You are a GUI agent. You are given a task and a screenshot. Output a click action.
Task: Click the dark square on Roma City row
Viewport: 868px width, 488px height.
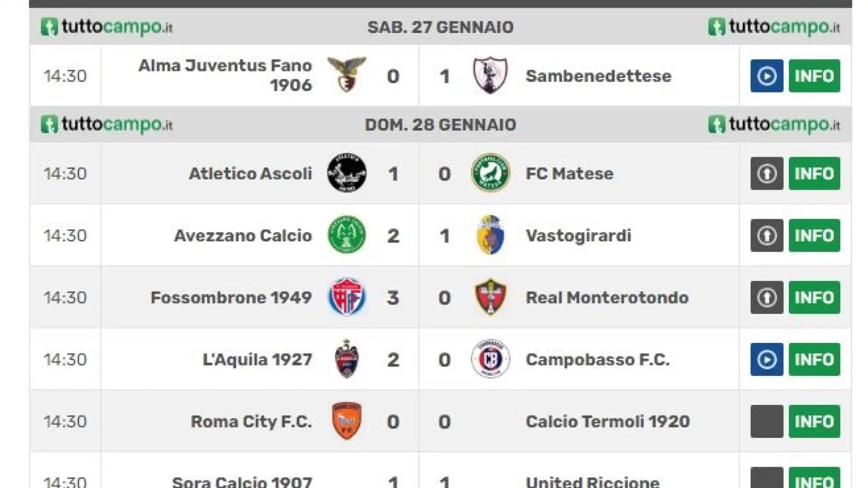pyautogui.click(x=767, y=422)
